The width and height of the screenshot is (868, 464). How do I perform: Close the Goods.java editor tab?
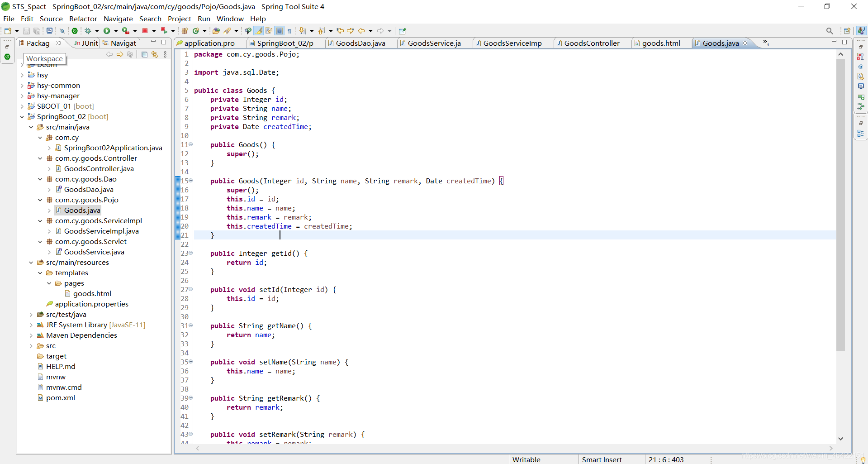(745, 43)
